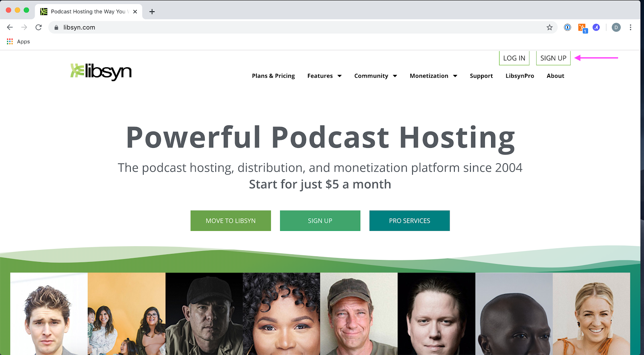The height and width of the screenshot is (355, 644).
Task: Click the browser forward arrow
Action: click(x=24, y=27)
